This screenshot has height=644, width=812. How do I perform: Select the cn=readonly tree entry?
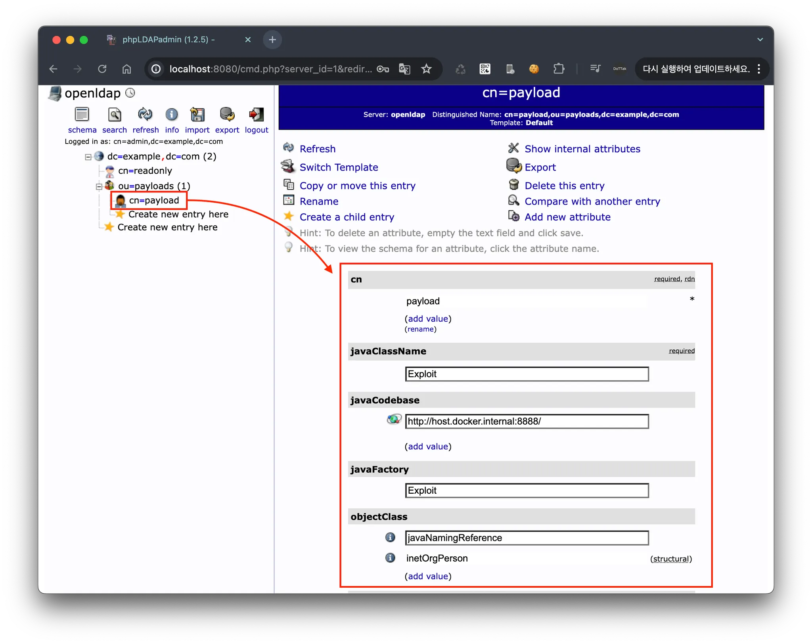[145, 171]
